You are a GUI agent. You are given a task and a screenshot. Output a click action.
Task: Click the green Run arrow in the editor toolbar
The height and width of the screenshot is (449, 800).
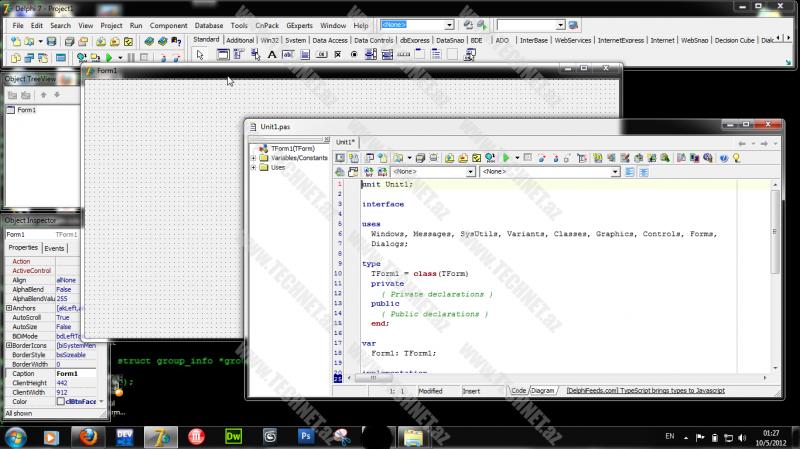[506, 157]
